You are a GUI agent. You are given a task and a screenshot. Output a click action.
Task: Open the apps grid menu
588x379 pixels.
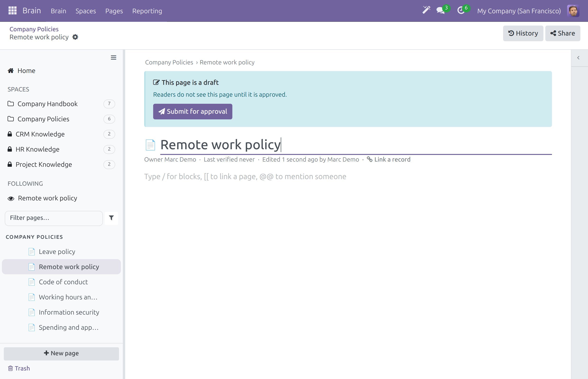[x=12, y=11]
